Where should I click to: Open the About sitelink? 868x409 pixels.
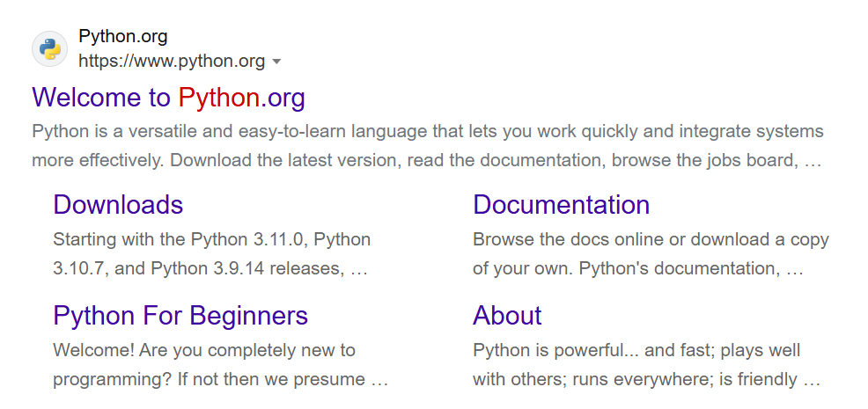click(x=507, y=316)
